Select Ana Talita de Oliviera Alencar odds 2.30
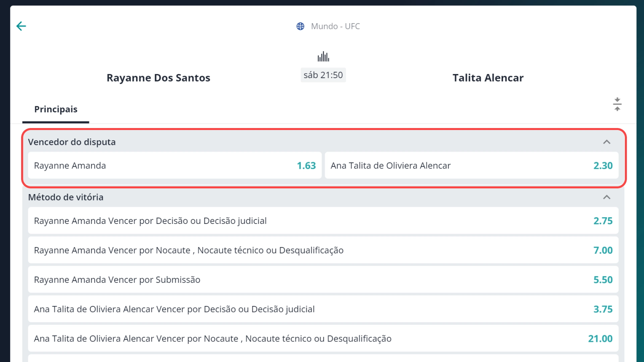This screenshot has width=644, height=362. pyautogui.click(x=471, y=165)
